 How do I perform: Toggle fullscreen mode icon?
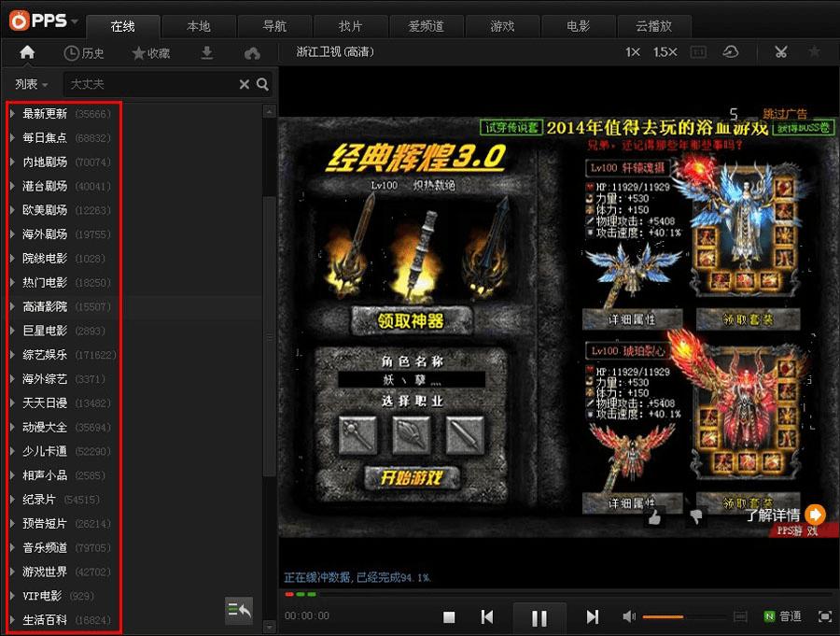pyautogui.click(x=825, y=616)
